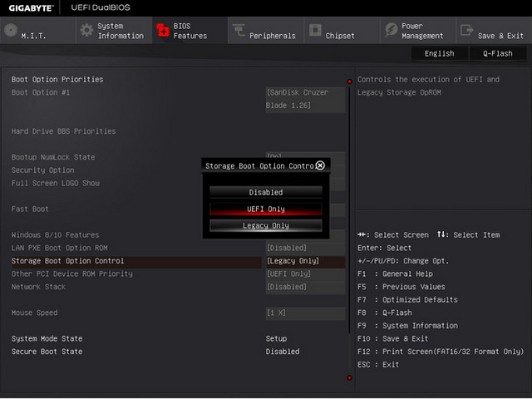
Task: Adjust the Mouse Speed 1 X value
Action: pyautogui.click(x=304, y=313)
